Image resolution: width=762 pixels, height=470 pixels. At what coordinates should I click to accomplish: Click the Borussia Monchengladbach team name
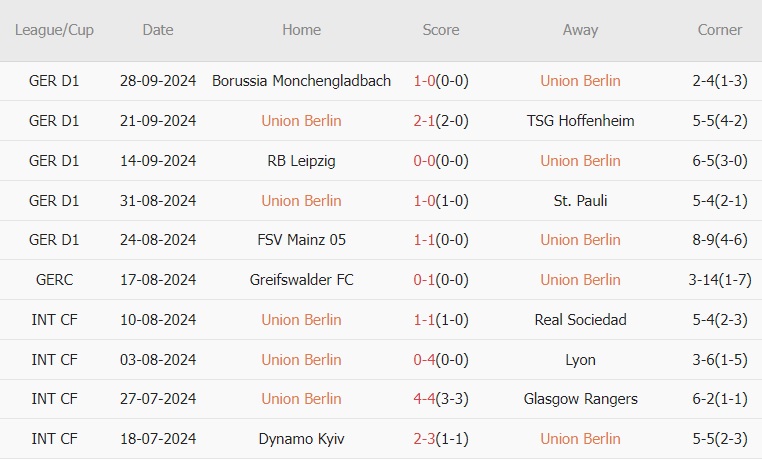pyautogui.click(x=301, y=81)
